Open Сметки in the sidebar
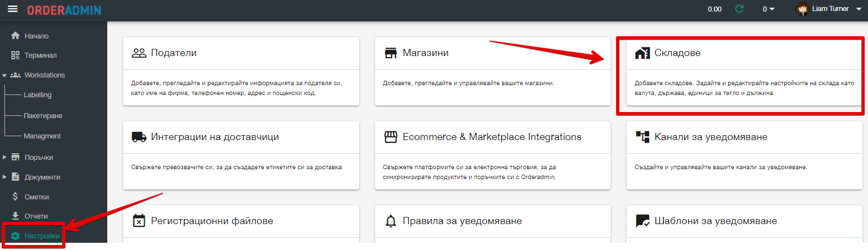 pos(37,197)
